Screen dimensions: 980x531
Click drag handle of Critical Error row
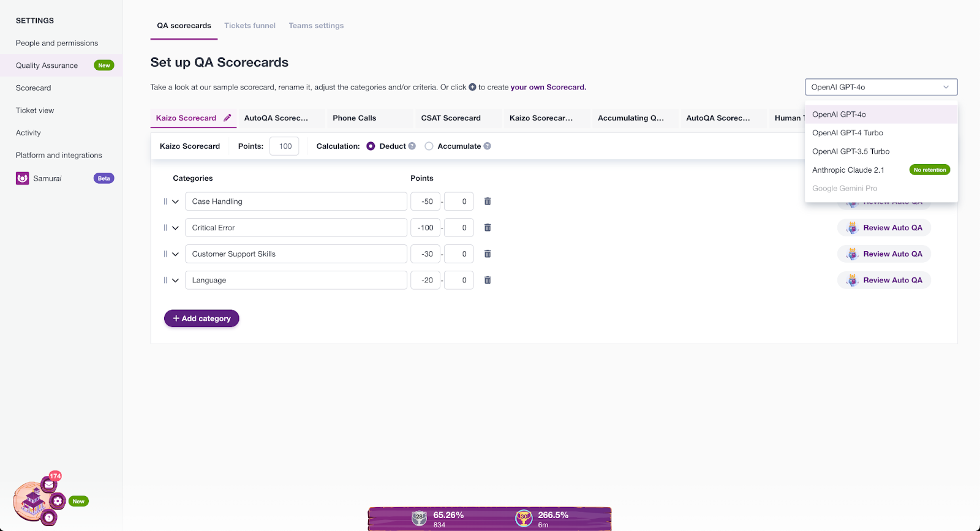point(165,228)
